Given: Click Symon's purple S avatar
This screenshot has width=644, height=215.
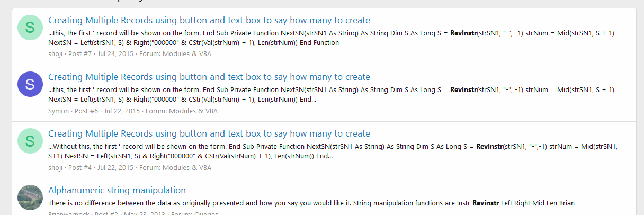Looking at the screenshot, I should pos(30,84).
